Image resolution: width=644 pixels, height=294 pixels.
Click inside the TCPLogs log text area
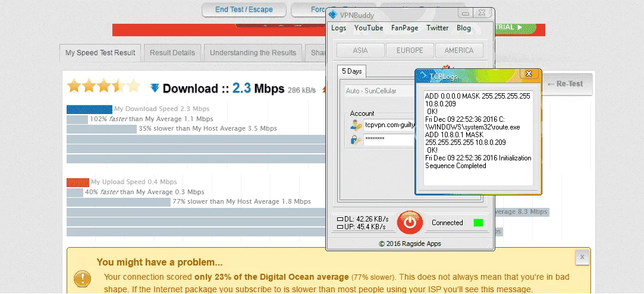point(478,138)
